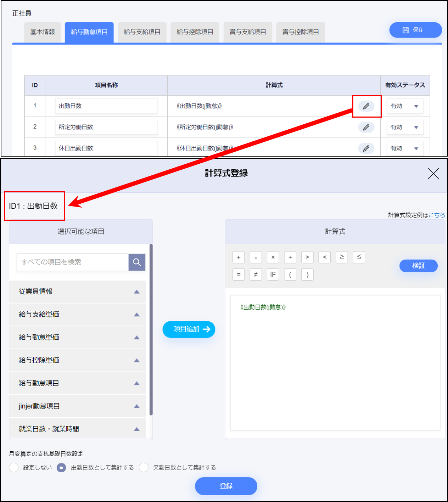The height and width of the screenshot is (502, 448).
Task: Insert the multiplication × operator
Action: (x=273, y=257)
